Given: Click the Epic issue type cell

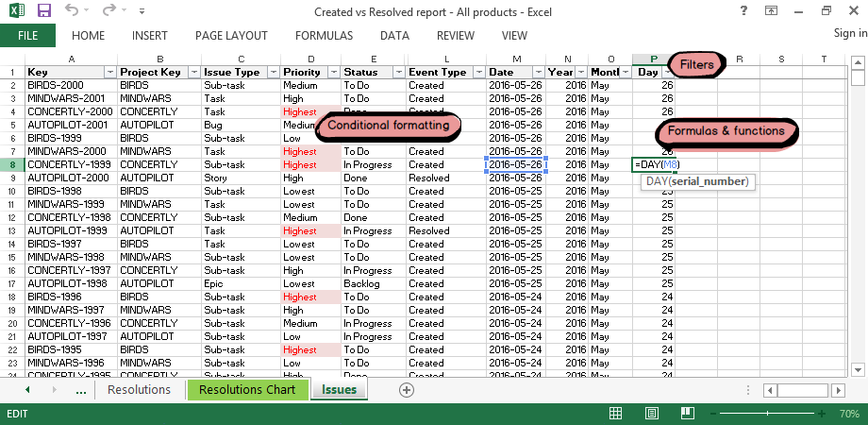Looking at the screenshot, I should point(241,283).
